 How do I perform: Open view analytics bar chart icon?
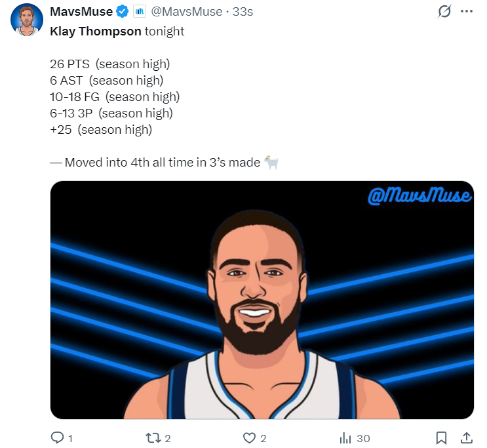coord(345,438)
